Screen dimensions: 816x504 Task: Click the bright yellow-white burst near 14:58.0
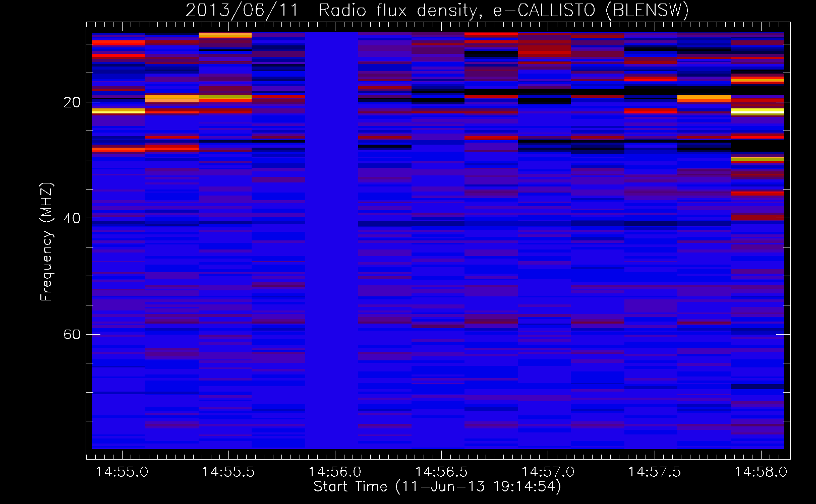tap(757, 111)
